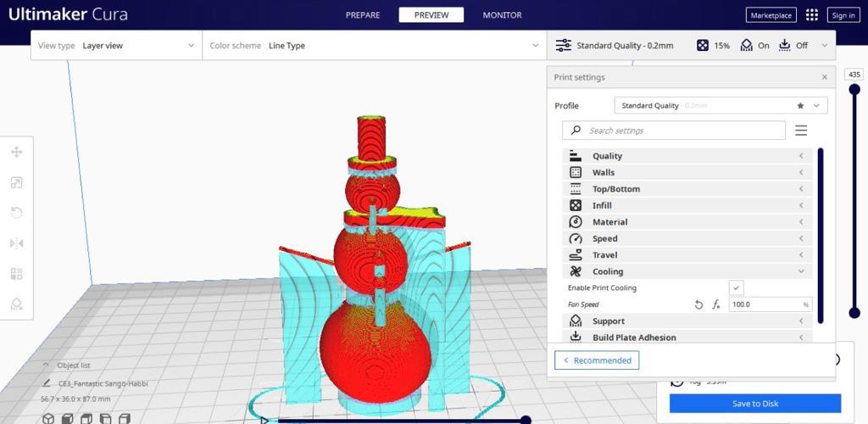The width and height of the screenshot is (868, 424).
Task: Expand the Support settings section
Action: coord(687,321)
